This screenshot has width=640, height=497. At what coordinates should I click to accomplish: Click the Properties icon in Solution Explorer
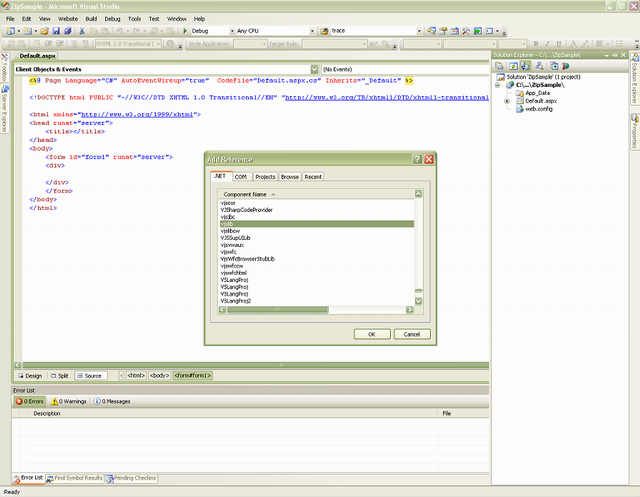point(499,66)
